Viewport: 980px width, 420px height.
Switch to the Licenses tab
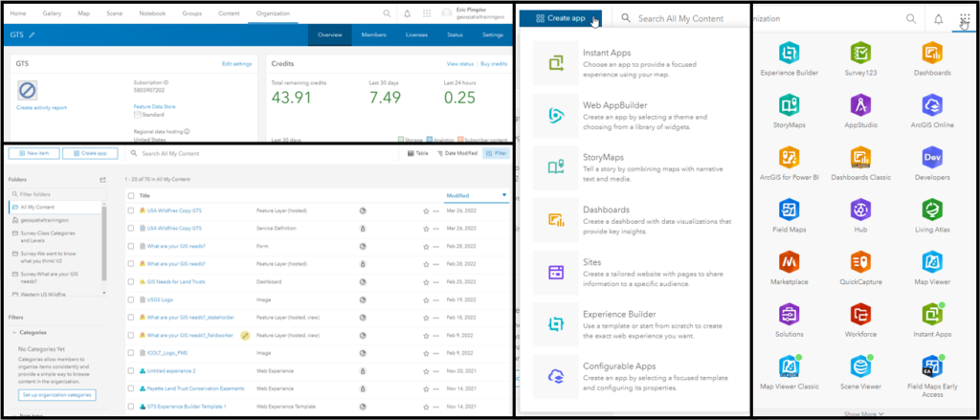[x=416, y=35]
